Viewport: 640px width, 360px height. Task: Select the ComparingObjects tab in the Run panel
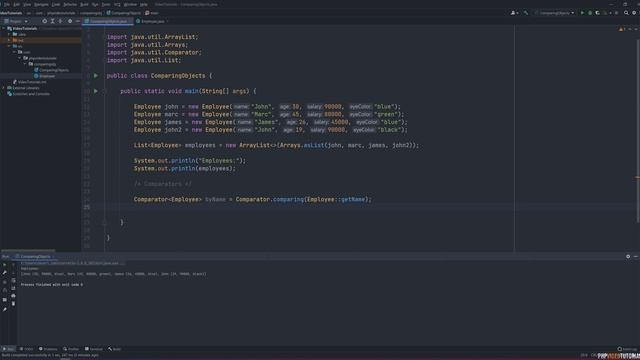pyautogui.click(x=35, y=257)
